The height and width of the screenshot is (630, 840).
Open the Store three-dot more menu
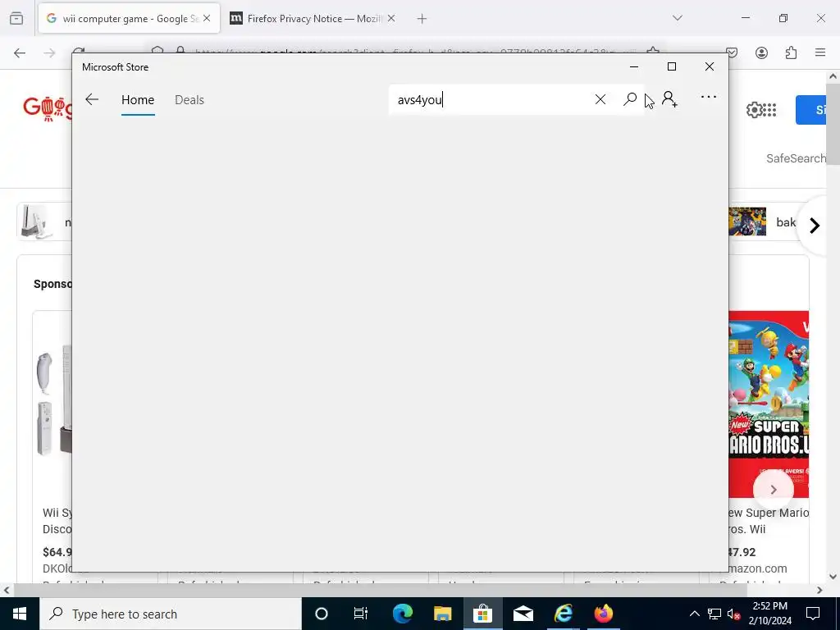tap(708, 97)
